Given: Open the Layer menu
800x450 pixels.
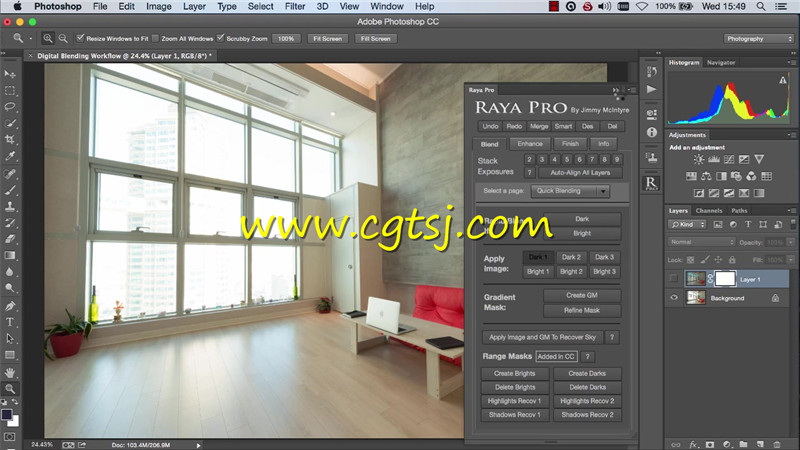Looking at the screenshot, I should click(x=194, y=6).
